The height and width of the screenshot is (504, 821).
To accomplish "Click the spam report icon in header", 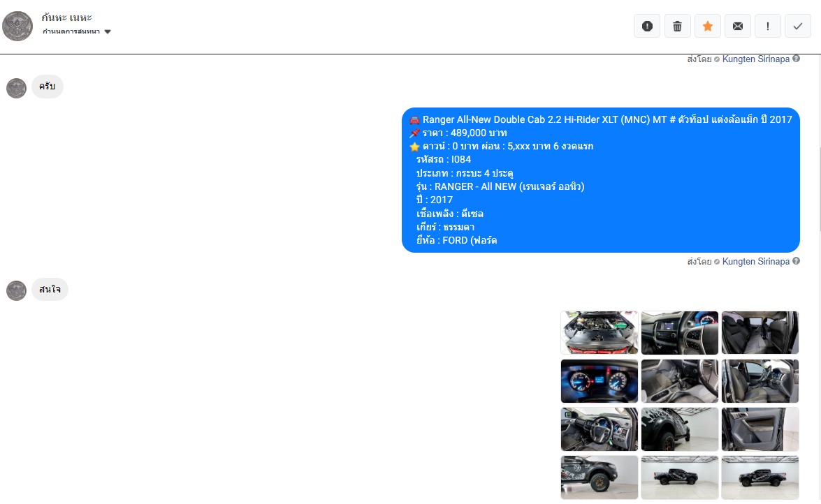I will 647,26.
